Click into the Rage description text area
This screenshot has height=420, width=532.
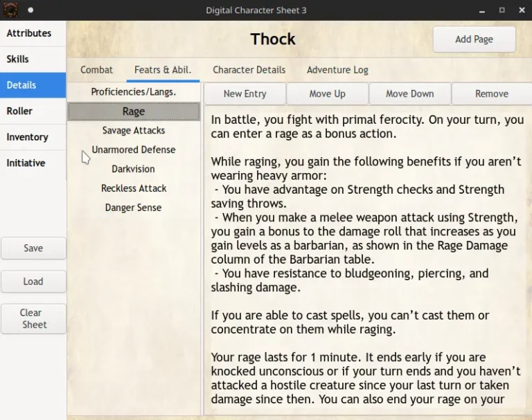click(x=367, y=260)
